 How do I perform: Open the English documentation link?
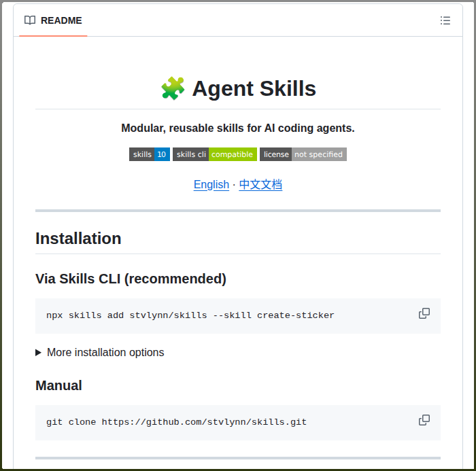point(211,185)
